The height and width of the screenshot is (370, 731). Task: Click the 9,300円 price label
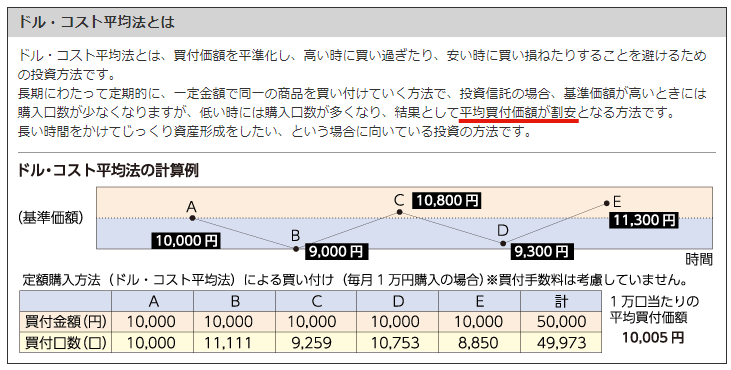point(541,252)
